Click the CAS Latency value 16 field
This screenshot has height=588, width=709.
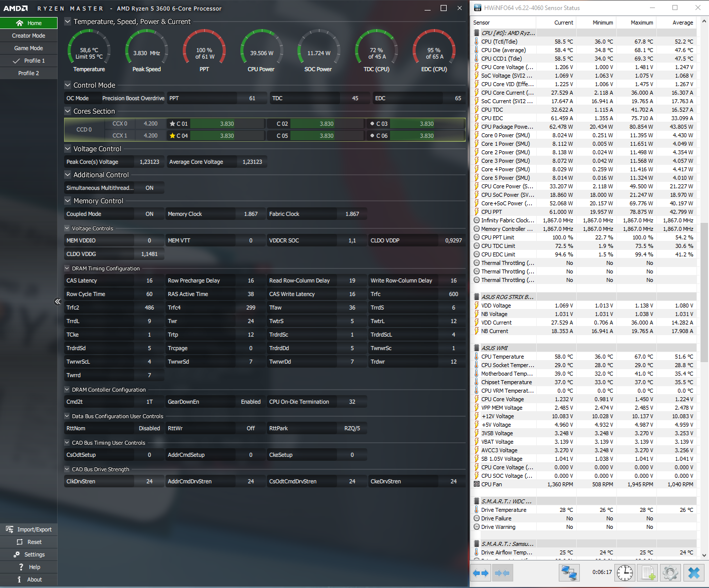[150, 280]
